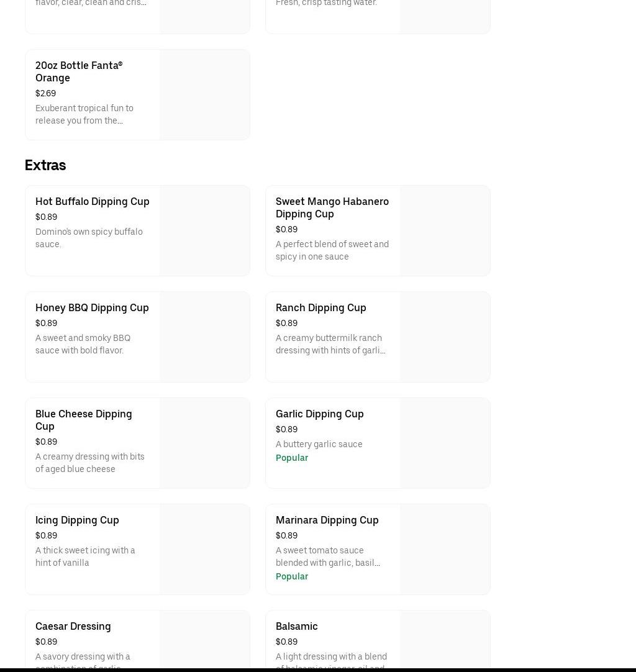Click the Sweet Mango Habanero image placeholder
Screen dimensions: 636x672
tap(445, 230)
